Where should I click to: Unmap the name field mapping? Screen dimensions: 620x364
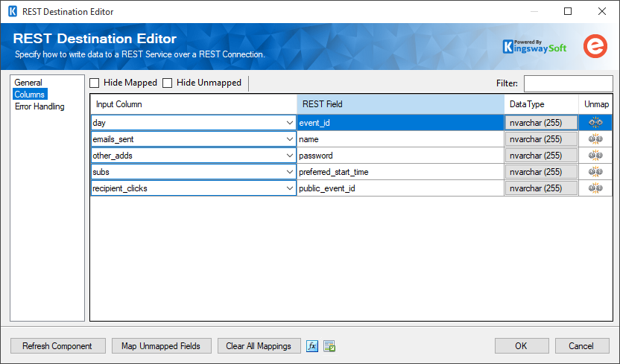click(x=595, y=139)
